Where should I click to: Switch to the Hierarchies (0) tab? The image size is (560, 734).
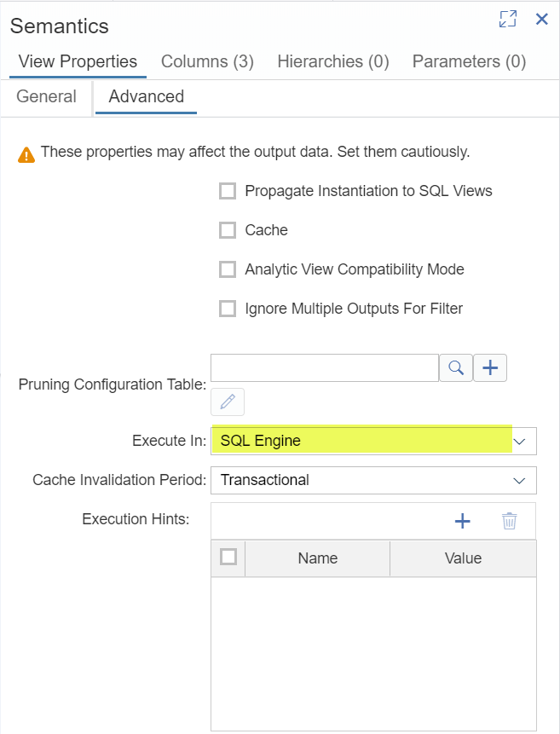pyautogui.click(x=332, y=61)
